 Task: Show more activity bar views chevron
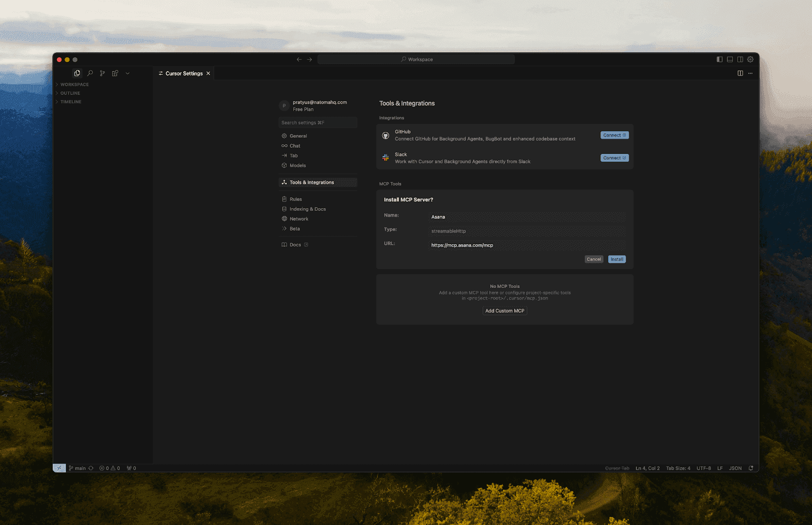(127, 73)
